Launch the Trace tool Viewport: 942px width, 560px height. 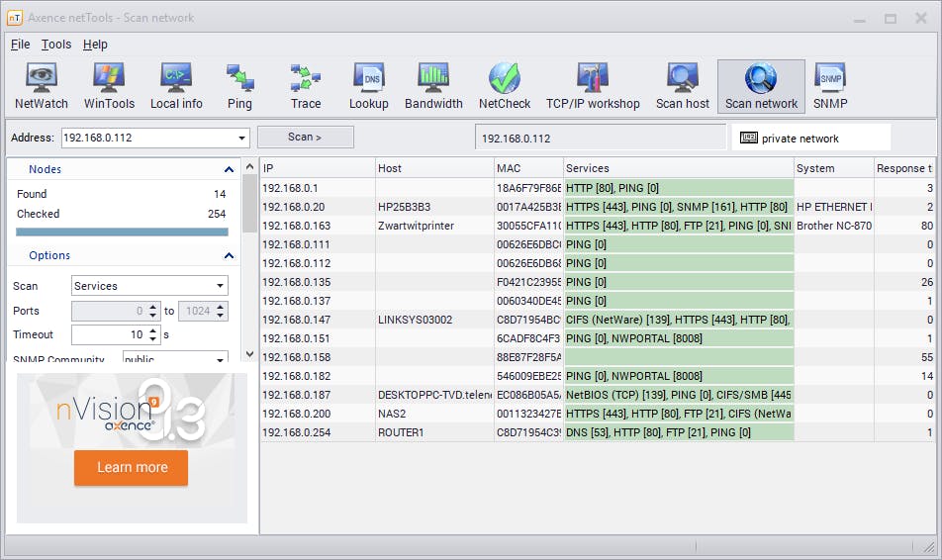tap(306, 86)
